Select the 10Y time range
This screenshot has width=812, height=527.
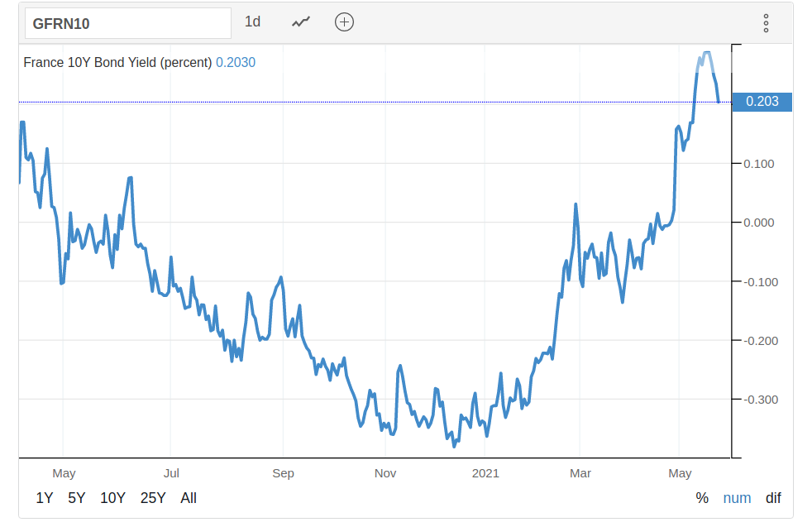coord(112,498)
